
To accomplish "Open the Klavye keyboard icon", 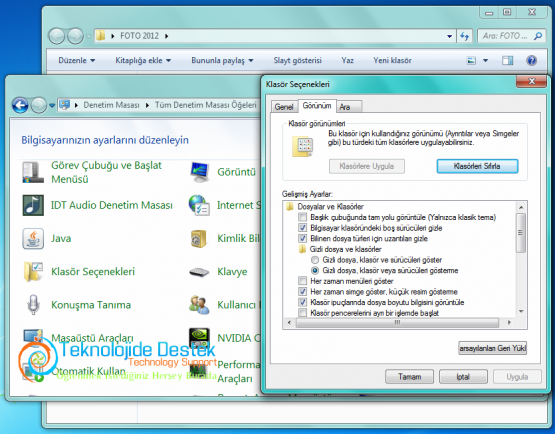I will coord(199,272).
